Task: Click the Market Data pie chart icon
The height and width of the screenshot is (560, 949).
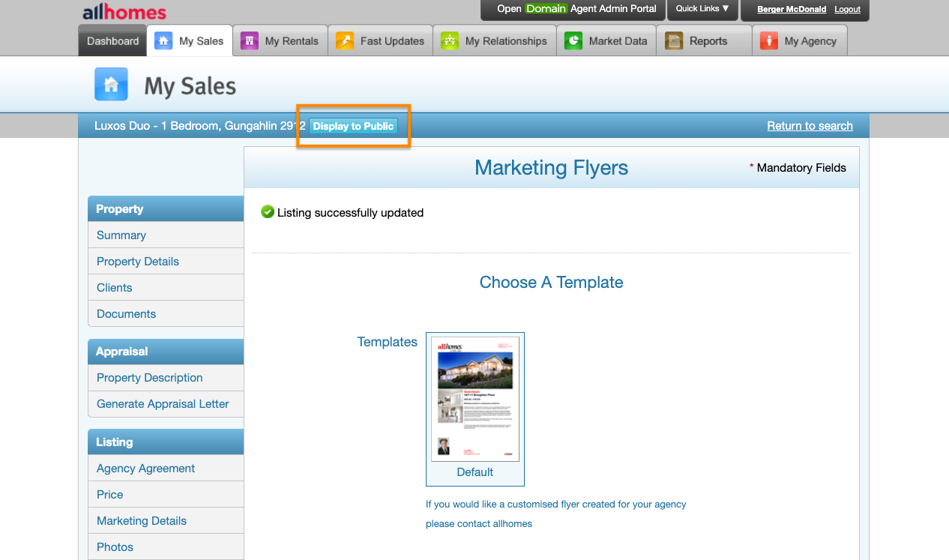Action: tap(573, 41)
